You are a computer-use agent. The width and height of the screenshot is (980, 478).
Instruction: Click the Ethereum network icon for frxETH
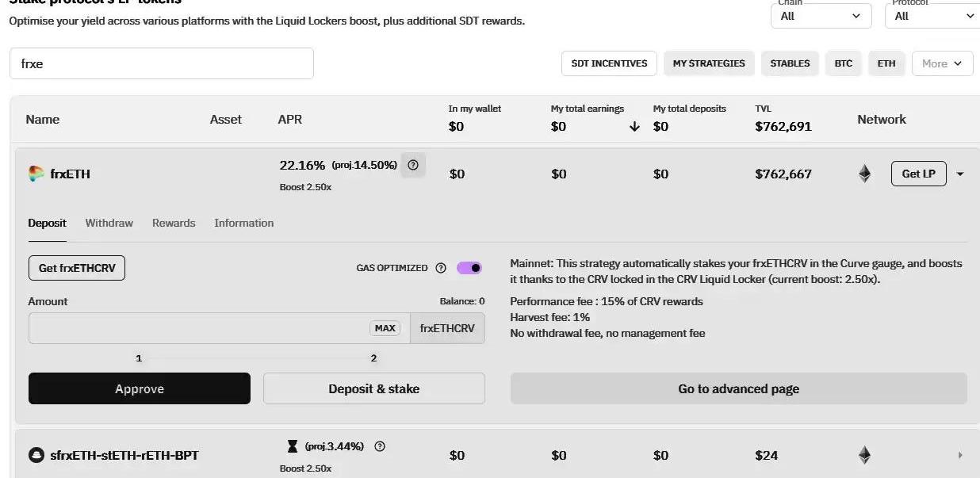[864, 174]
